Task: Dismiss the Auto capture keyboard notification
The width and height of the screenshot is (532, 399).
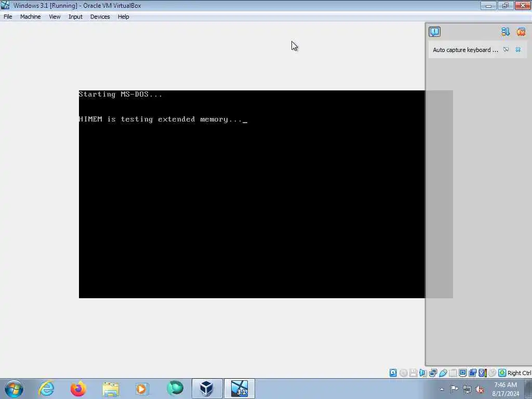Action: [518, 50]
